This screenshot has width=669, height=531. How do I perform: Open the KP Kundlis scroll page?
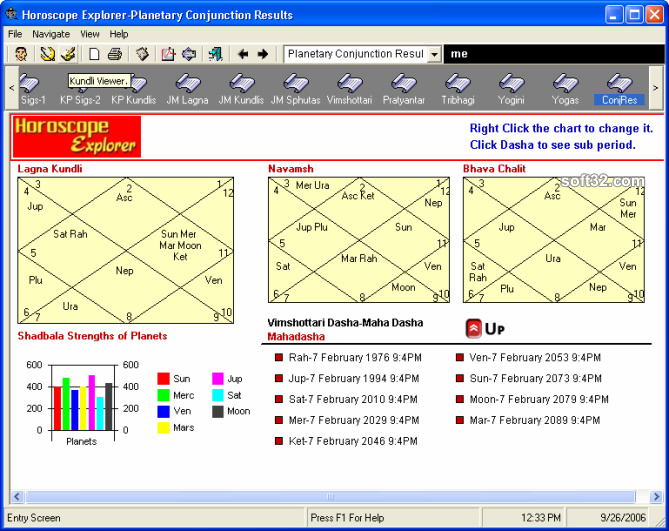tap(134, 89)
